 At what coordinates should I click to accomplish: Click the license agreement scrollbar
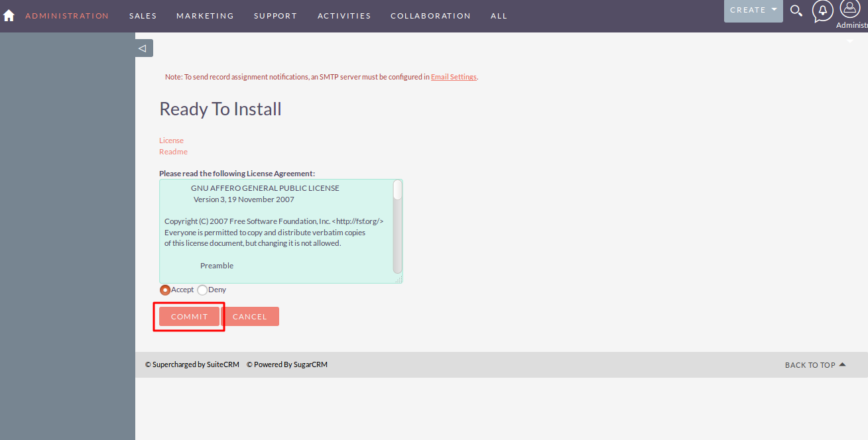[398, 227]
